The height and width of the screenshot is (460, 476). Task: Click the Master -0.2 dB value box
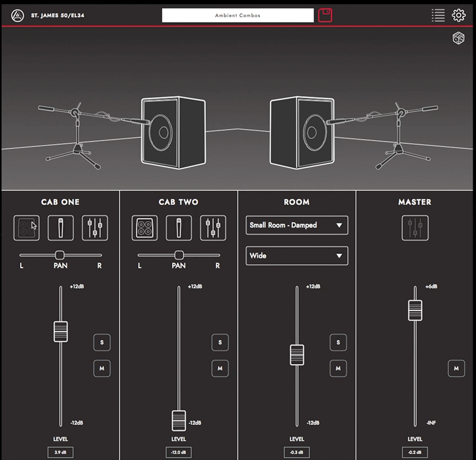(415, 452)
